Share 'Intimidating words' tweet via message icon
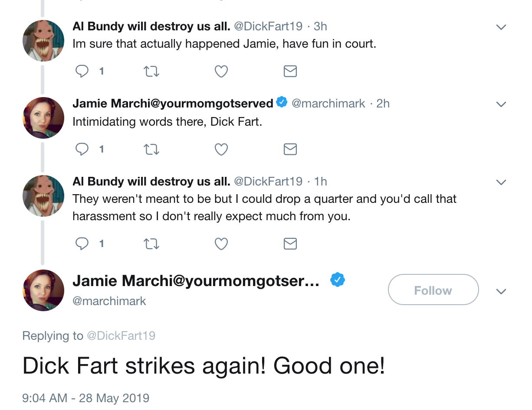532x410 pixels. click(290, 149)
